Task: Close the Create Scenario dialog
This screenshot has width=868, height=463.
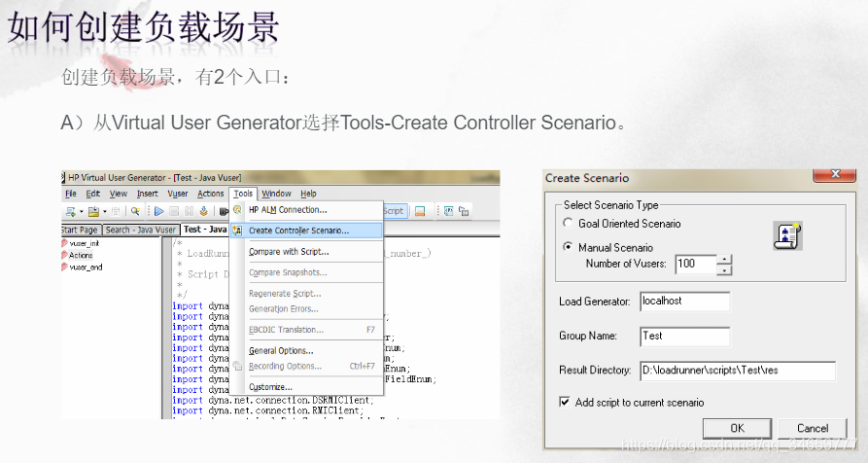Action: tap(835, 175)
